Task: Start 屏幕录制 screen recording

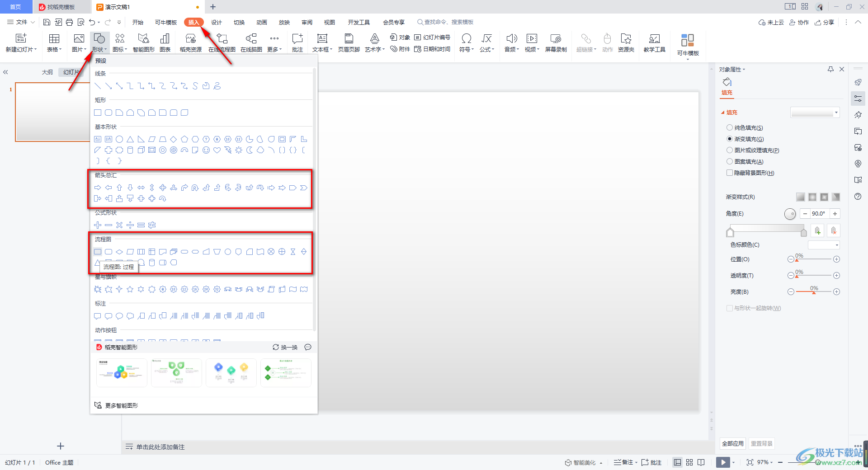Action: [556, 43]
